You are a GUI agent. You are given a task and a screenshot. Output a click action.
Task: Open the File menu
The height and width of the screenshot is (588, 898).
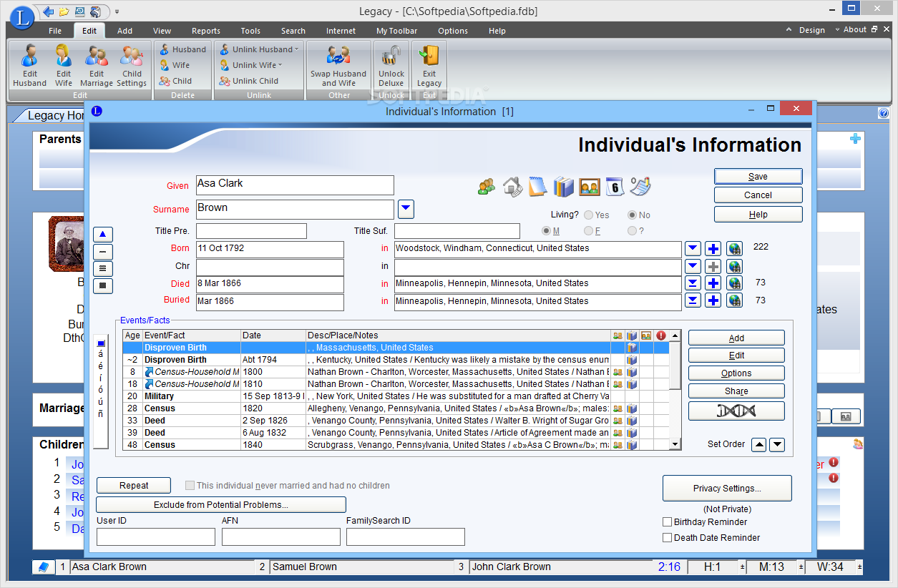55,31
